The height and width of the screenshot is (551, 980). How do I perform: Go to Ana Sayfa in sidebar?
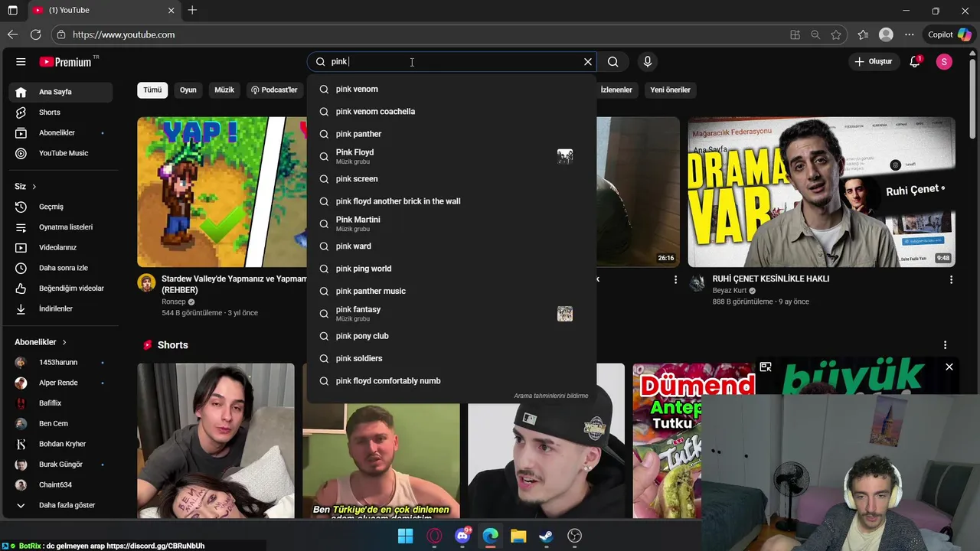61,92
